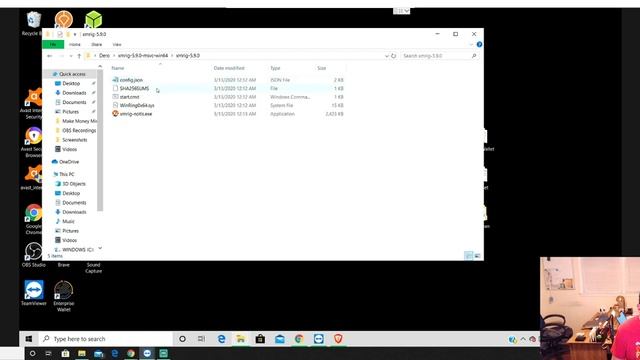The width and height of the screenshot is (640, 360).
Task: Open Mail icon left of the Chrome icon
Action: 280,339
